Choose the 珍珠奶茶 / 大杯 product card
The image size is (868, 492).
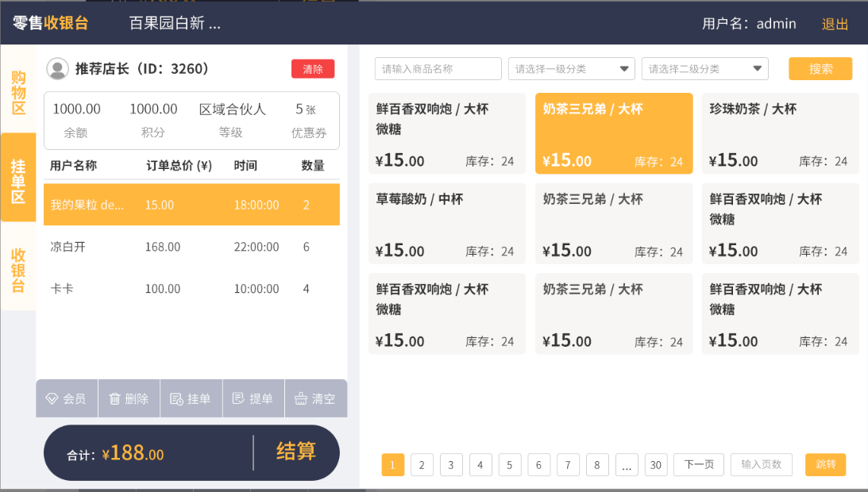pos(780,133)
